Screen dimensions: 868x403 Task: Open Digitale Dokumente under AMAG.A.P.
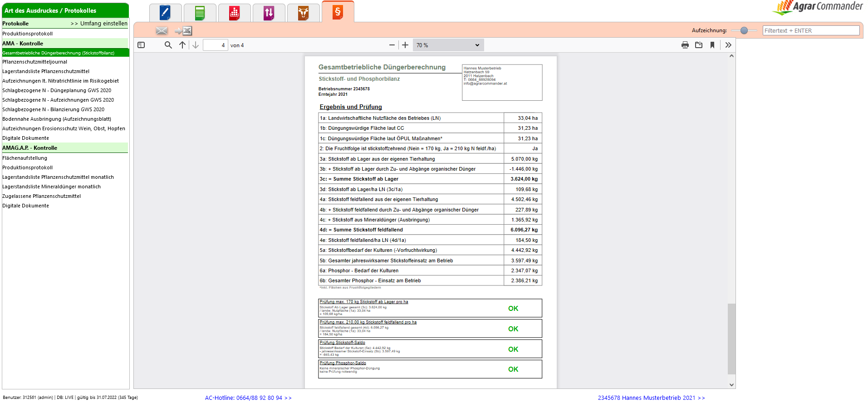point(25,206)
